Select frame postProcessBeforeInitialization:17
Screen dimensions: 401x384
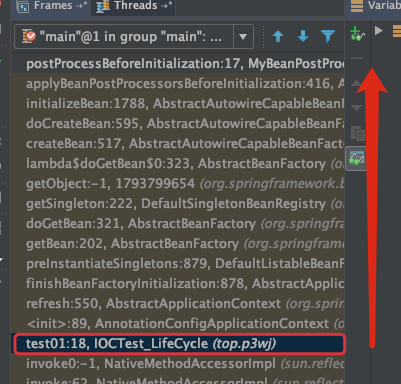pyautogui.click(x=178, y=63)
